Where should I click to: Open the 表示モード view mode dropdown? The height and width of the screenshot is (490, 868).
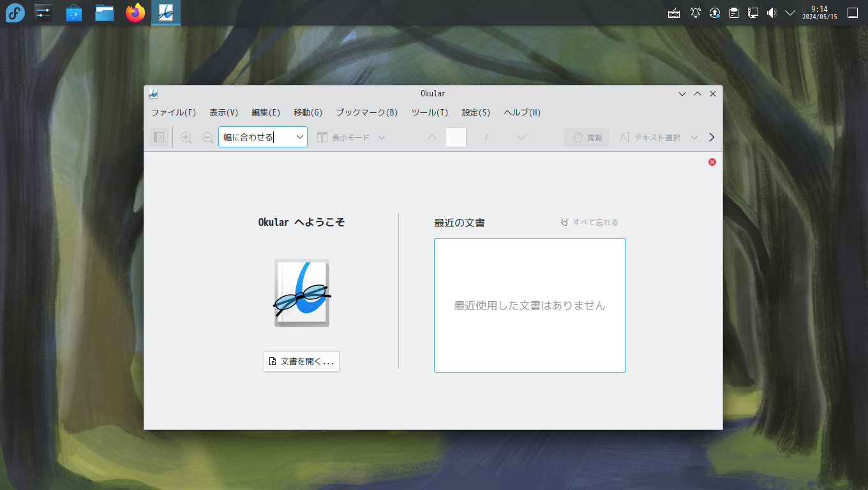tap(351, 137)
